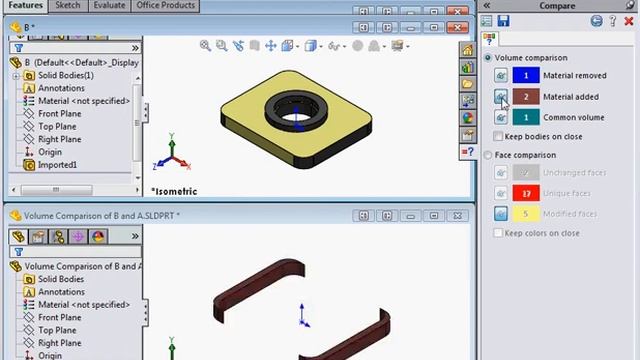The width and height of the screenshot is (640, 360).
Task: Click the pan arrows icon in view toolbar
Action: (271, 46)
